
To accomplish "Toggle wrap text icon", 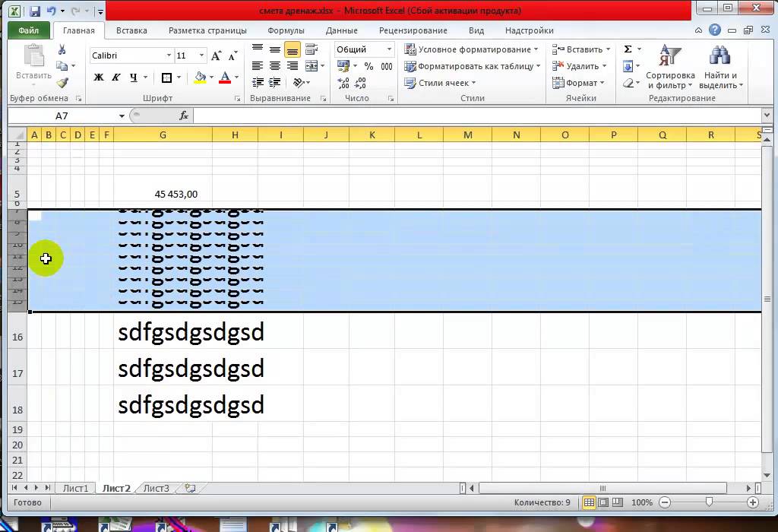I will 312,49.
